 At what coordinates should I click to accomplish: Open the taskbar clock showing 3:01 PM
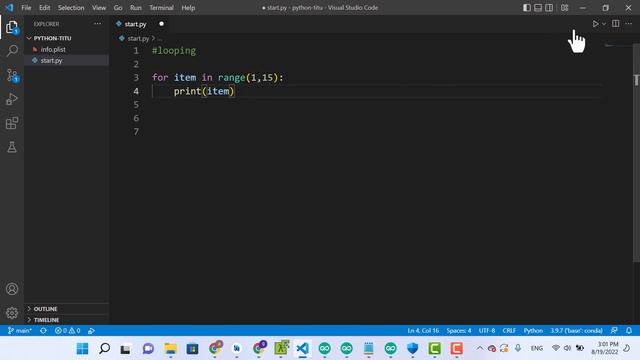pyautogui.click(x=604, y=348)
